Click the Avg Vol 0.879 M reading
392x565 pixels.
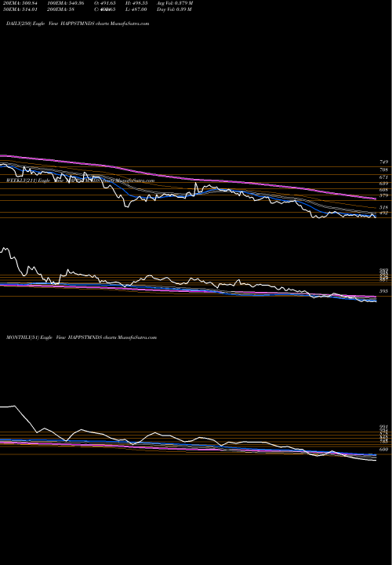pyautogui.click(x=175, y=3)
